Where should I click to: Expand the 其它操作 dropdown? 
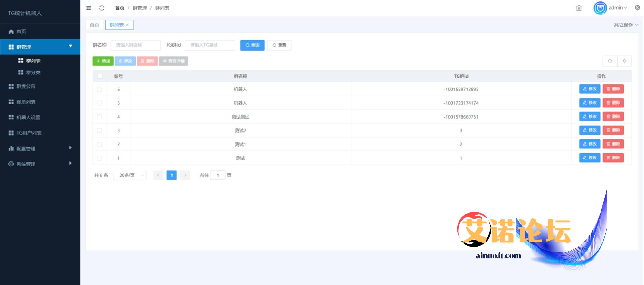click(x=626, y=25)
